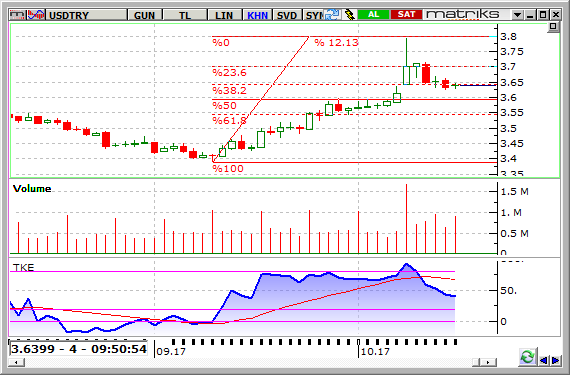The width and height of the screenshot is (570, 375).
Task: Toggle the SVD button
Action: click(287, 15)
